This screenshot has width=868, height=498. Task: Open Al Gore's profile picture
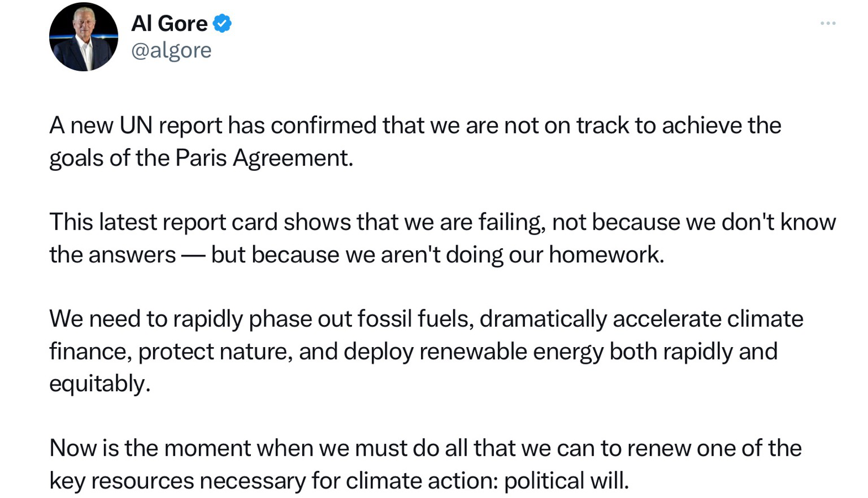[83, 37]
